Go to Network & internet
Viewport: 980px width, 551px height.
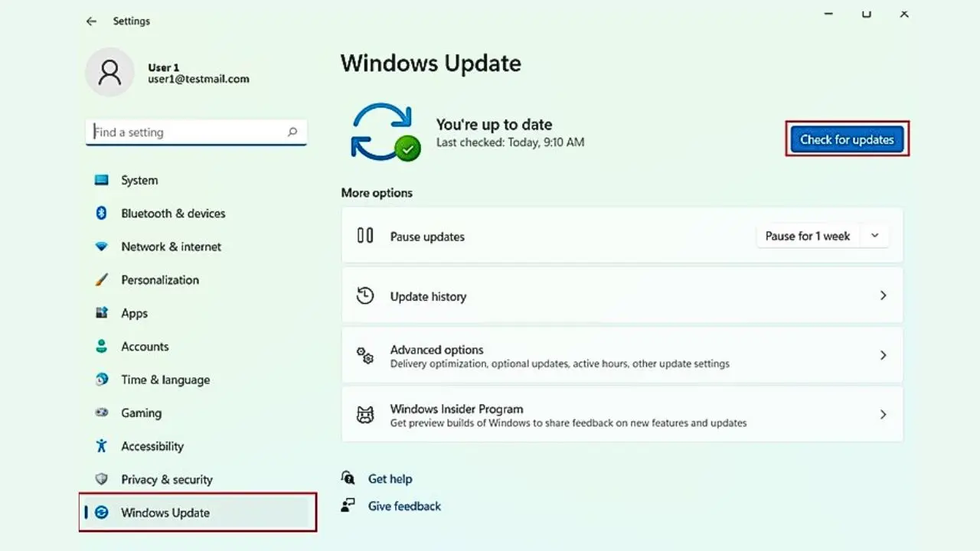click(197, 246)
